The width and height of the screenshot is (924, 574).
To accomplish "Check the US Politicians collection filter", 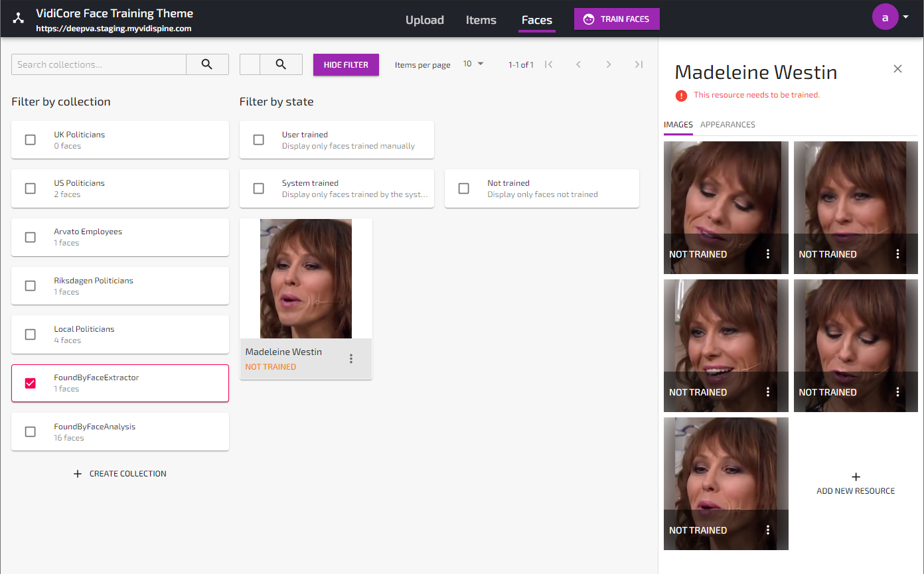I will click(x=30, y=188).
